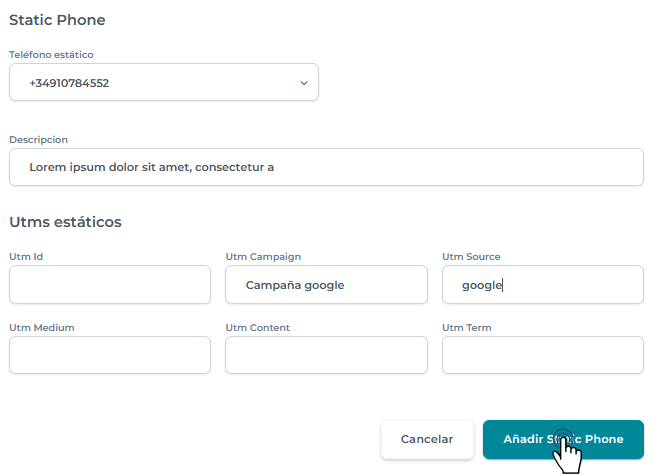Image resolution: width=665 pixels, height=475 pixels.
Task: Click the Utm Term label
Action: 466,328
